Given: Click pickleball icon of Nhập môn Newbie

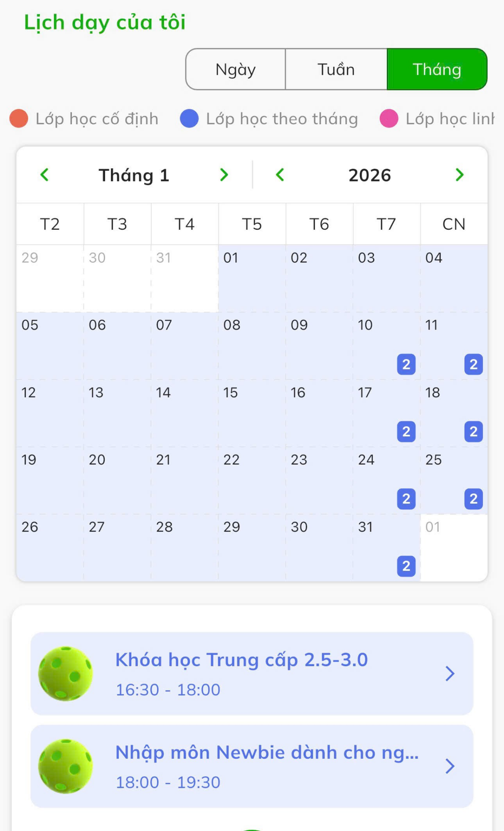Looking at the screenshot, I should (66, 766).
